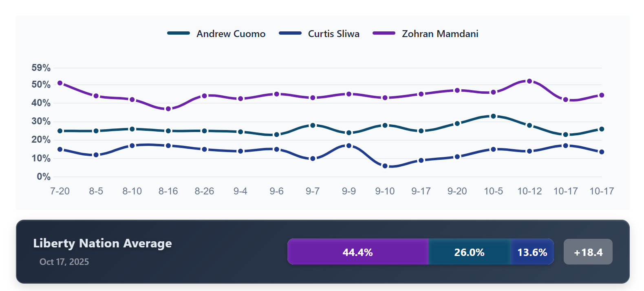The width and height of the screenshot is (644, 291).
Task: Select Cuomo's peak data point at 10-5
Action: pyautogui.click(x=493, y=116)
